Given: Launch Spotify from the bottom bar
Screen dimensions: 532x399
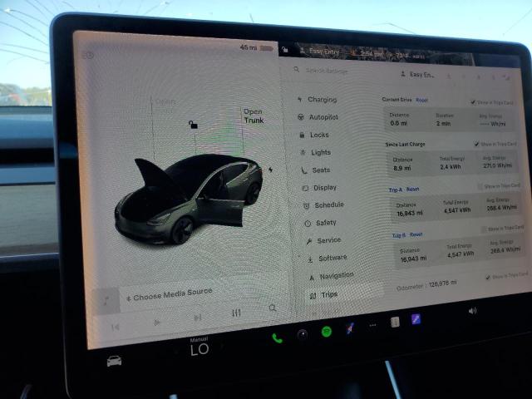Looking at the screenshot, I should 327,332.
